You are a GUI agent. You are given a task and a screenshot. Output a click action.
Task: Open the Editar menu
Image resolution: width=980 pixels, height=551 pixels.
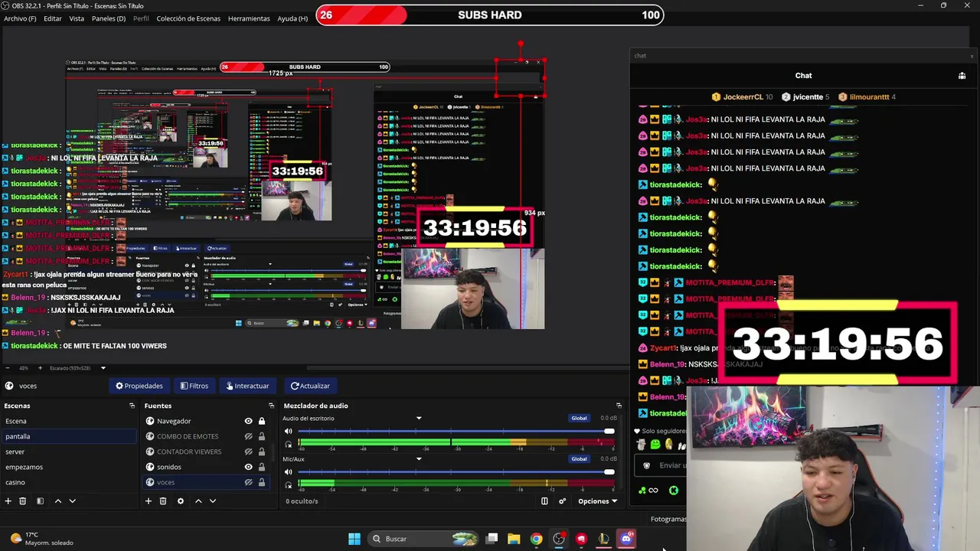53,18
